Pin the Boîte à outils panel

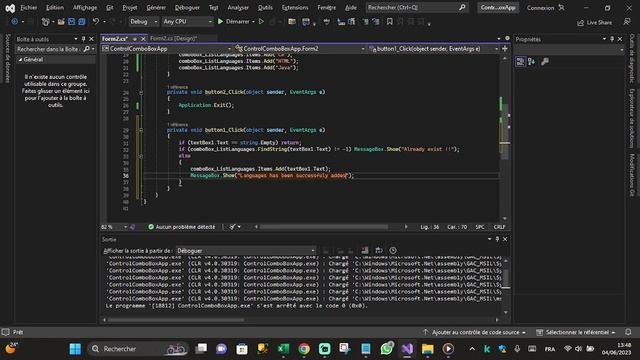[x=84, y=39]
